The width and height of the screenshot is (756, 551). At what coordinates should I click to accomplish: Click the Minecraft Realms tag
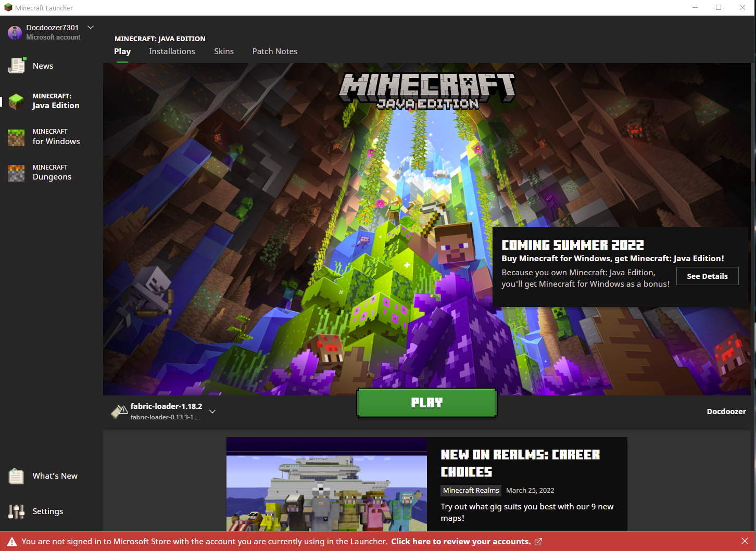point(471,490)
